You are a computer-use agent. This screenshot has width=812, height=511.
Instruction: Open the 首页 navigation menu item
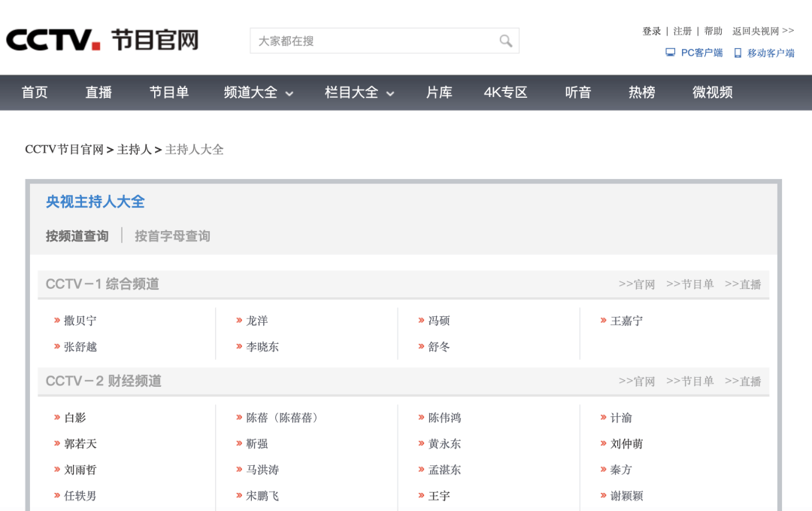click(x=34, y=93)
